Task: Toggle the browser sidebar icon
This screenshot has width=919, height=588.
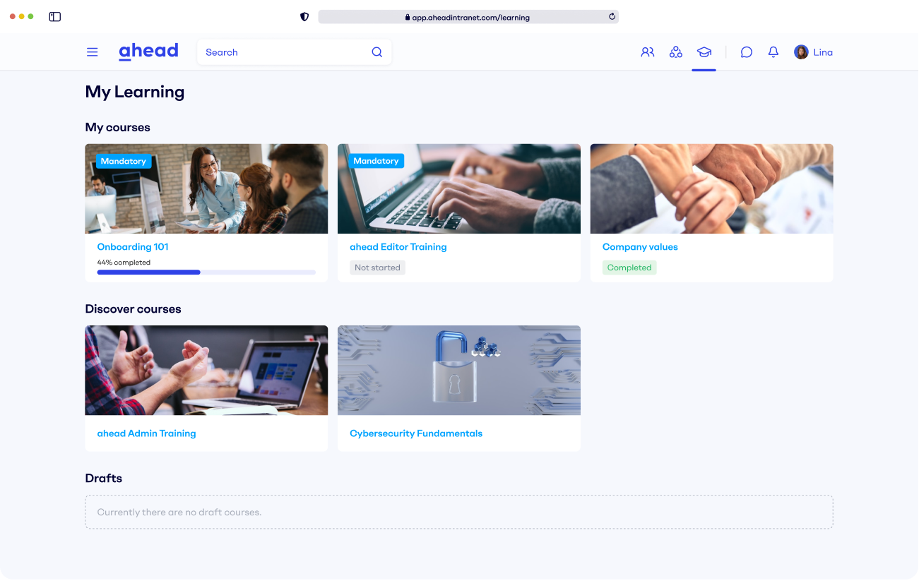Action: (54, 16)
